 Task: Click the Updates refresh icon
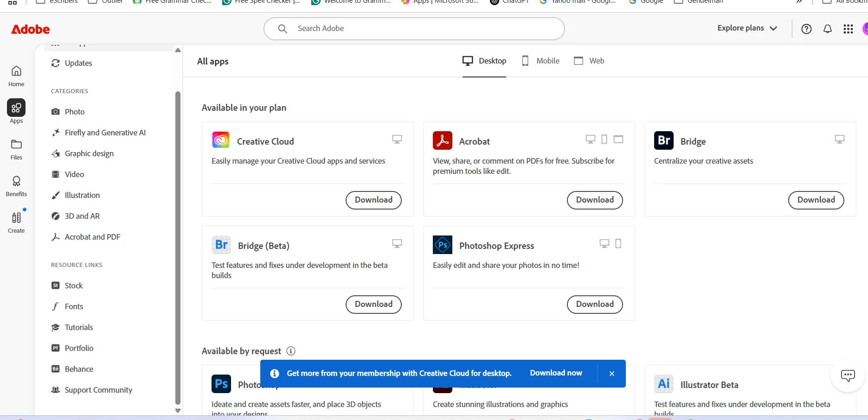coord(56,63)
